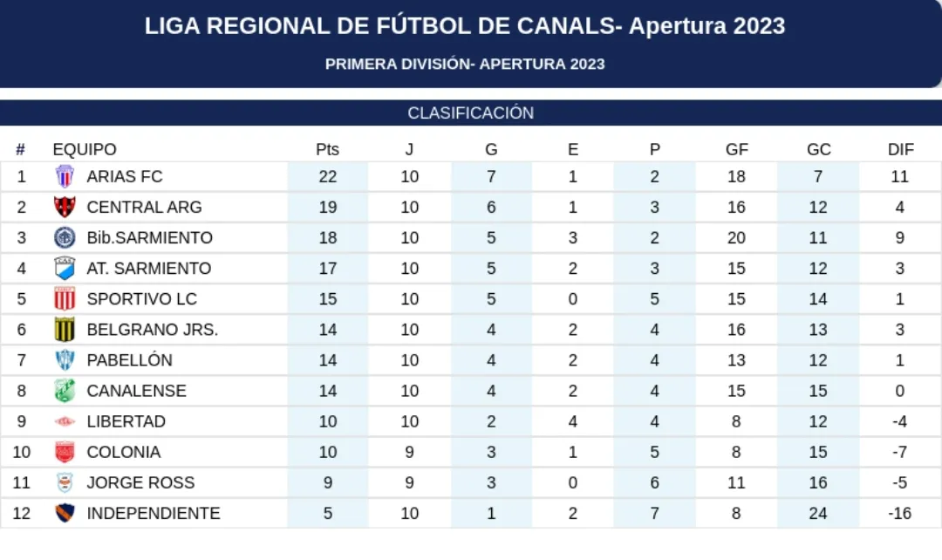This screenshot has height=560, width=942.
Task: Click the Pts column header
Action: (327, 149)
